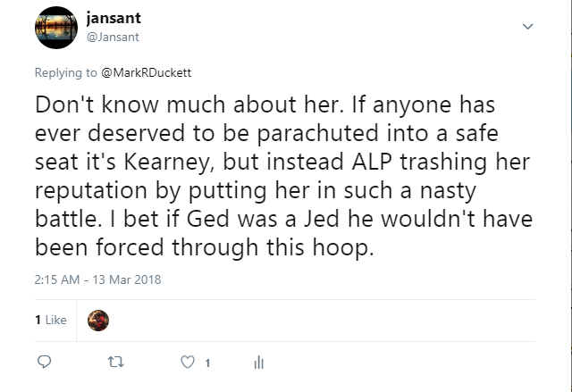Image resolution: width=572 pixels, height=392 pixels.
Task: Click the jansant display name
Action: point(114,18)
